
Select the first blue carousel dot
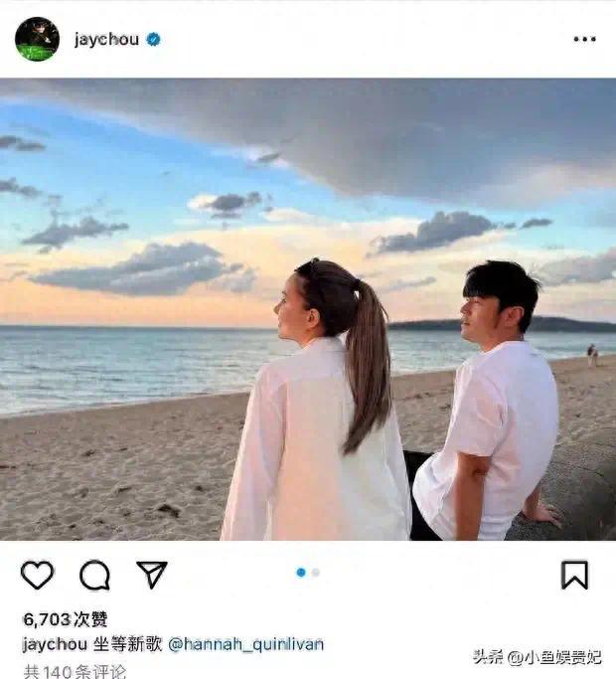[301, 573]
